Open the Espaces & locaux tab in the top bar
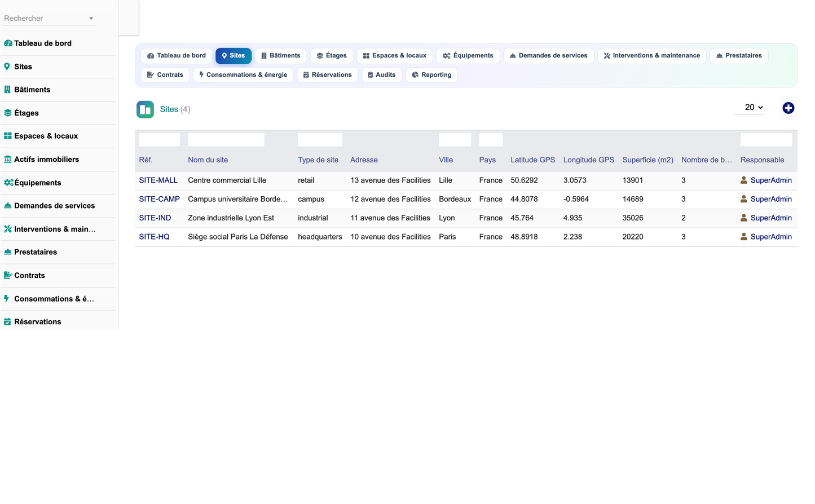 click(395, 56)
